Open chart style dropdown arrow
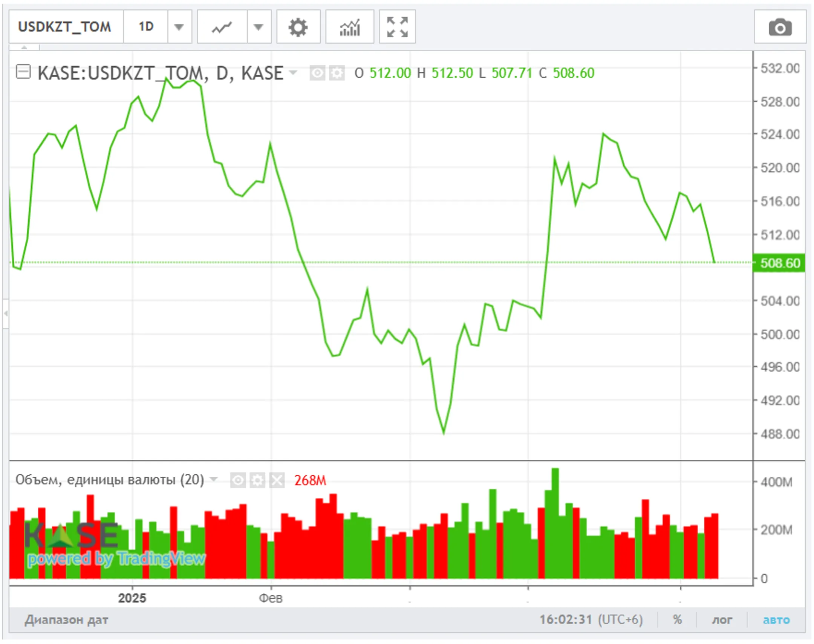Image resolution: width=814 pixels, height=644 pixels. tap(258, 27)
